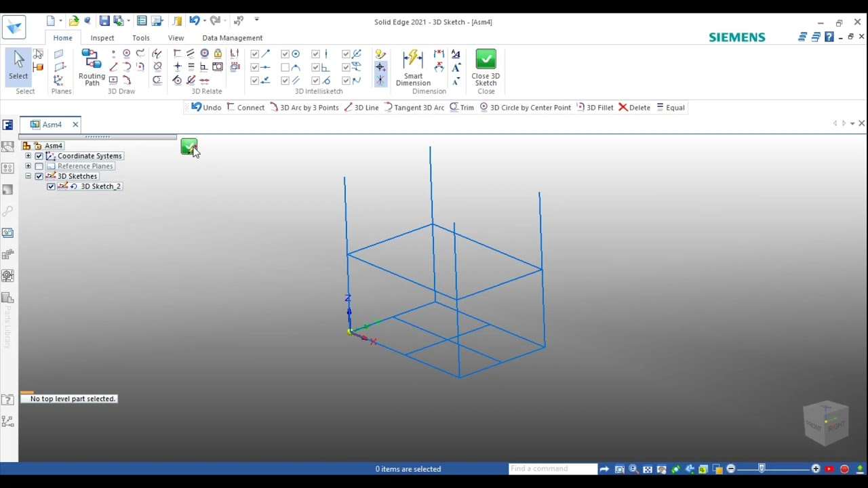Image resolution: width=868 pixels, height=488 pixels.
Task: Click the rotate view icon in status bar
Action: [675, 469]
